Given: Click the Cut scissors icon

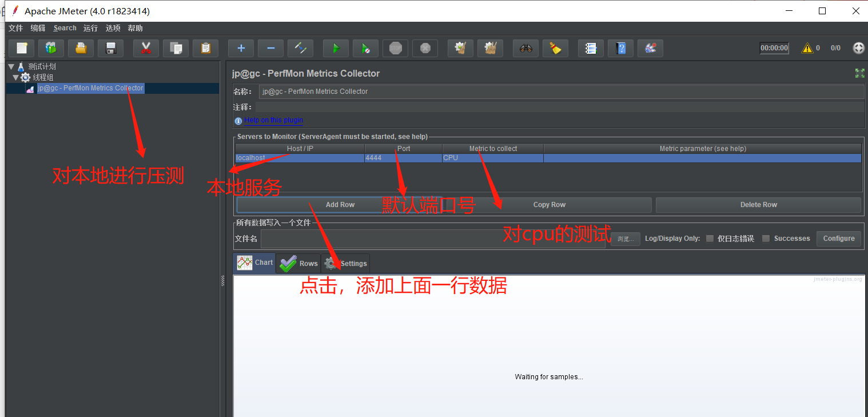Looking at the screenshot, I should click(146, 49).
